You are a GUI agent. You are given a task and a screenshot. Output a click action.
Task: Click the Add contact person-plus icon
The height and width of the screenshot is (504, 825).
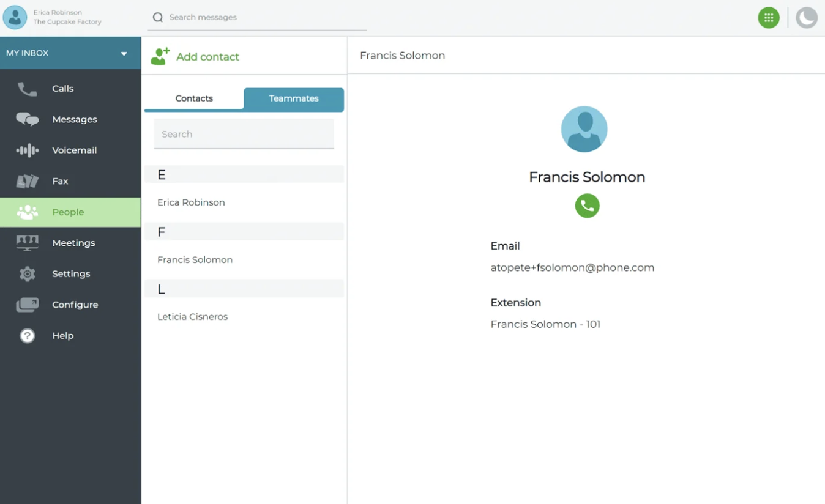tap(160, 56)
